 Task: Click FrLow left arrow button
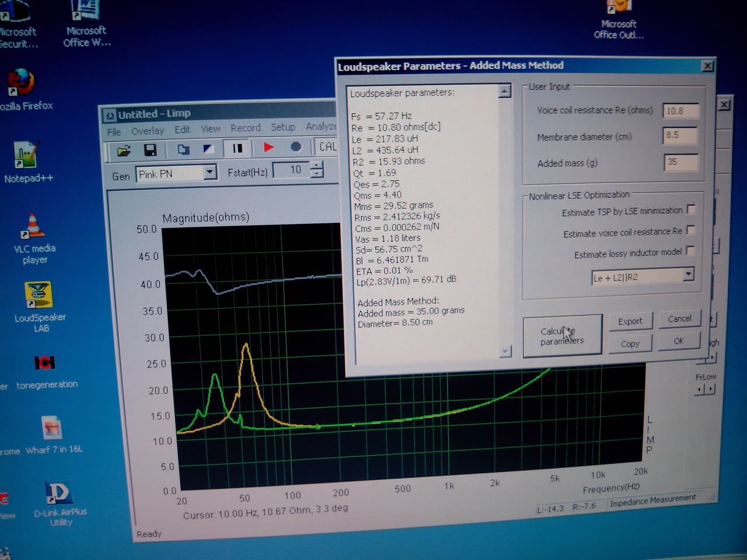(700, 388)
